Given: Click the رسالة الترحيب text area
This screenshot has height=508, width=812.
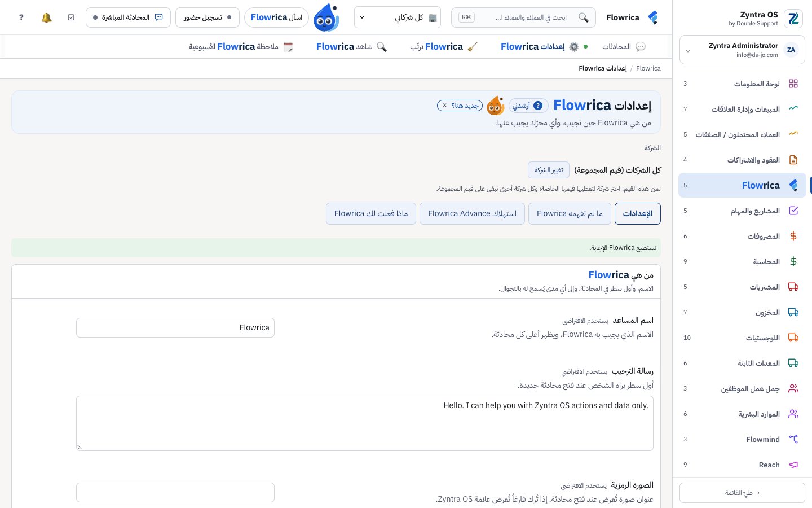Looking at the screenshot, I should [365, 423].
